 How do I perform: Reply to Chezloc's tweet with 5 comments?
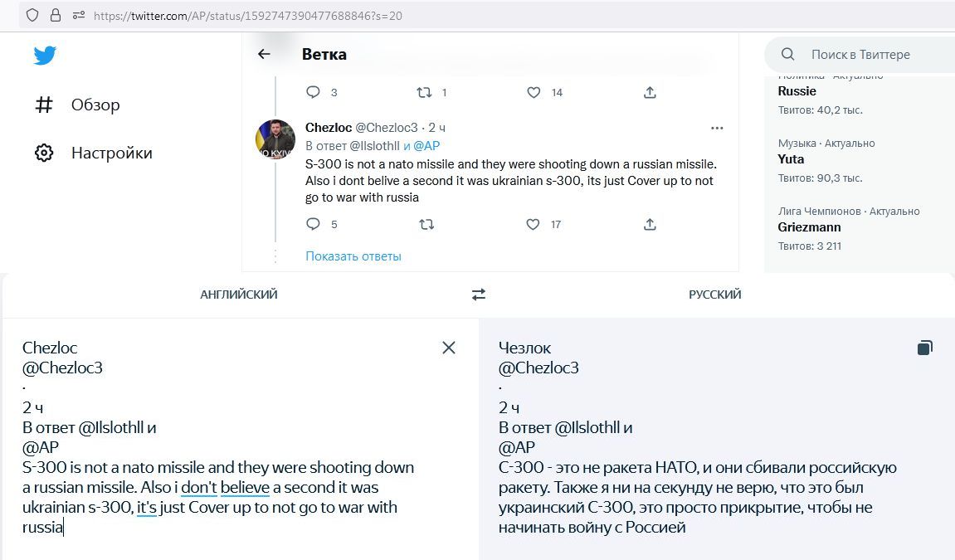(313, 225)
